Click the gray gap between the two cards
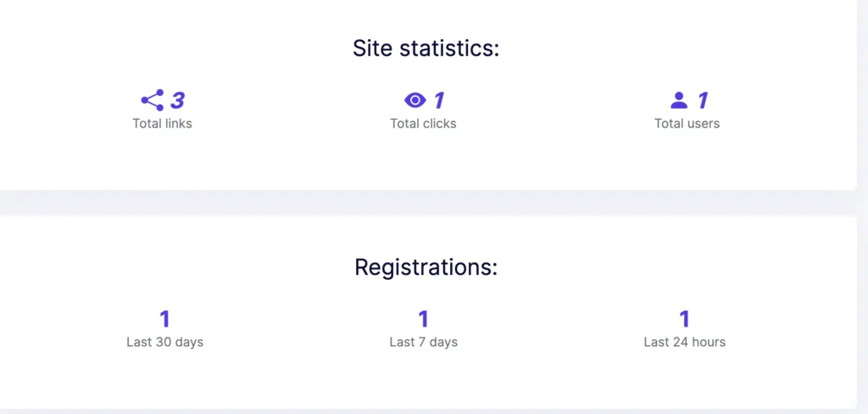 tap(424, 203)
